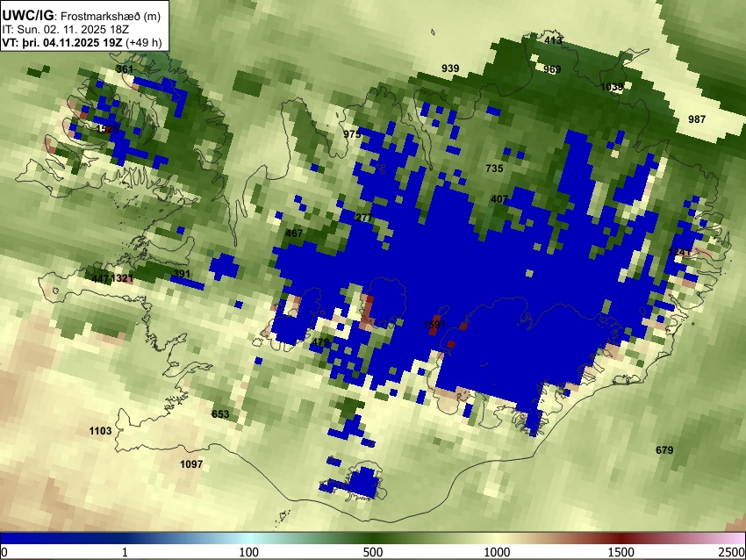Click the 500 tick on the color scale

(x=372, y=552)
